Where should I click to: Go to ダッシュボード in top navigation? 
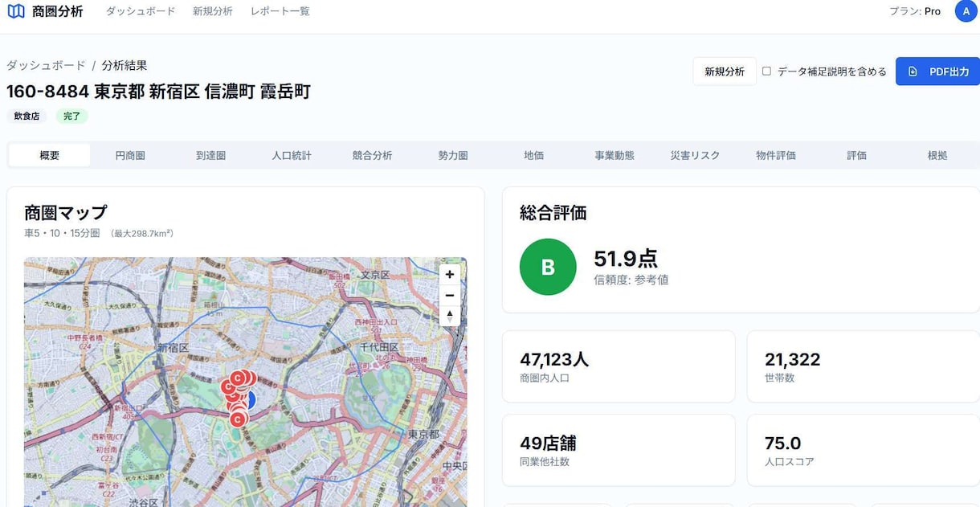point(141,11)
